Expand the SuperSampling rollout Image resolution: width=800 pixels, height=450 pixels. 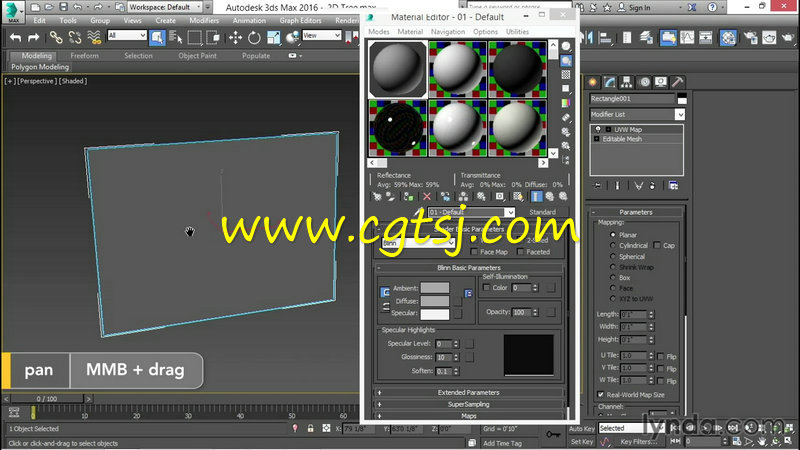click(468, 404)
